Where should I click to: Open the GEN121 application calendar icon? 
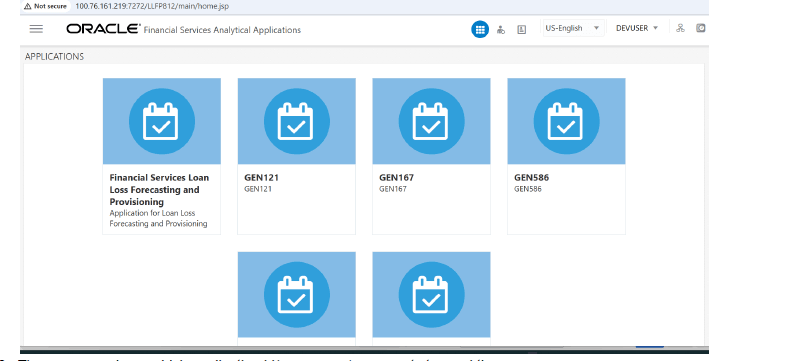(x=296, y=121)
